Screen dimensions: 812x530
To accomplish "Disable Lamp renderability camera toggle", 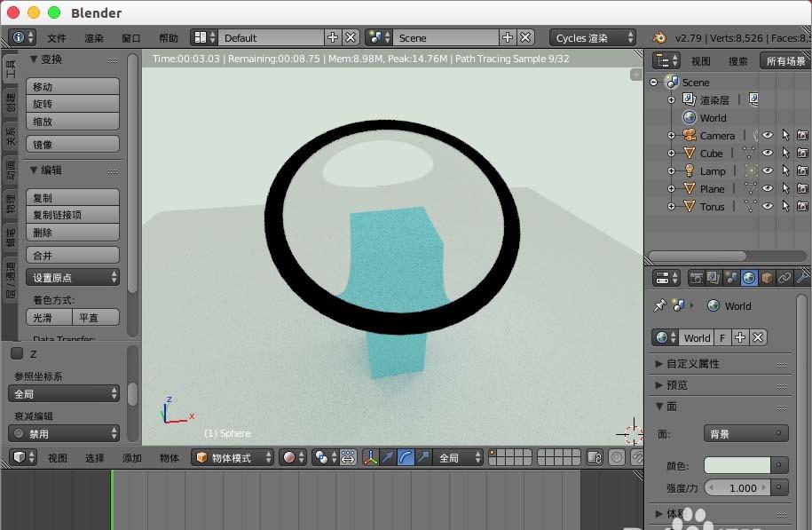I will point(803,170).
